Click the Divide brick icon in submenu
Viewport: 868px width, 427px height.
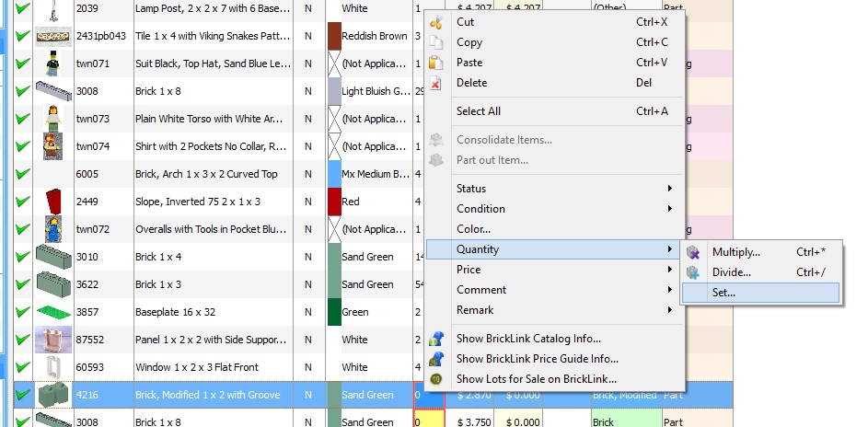(x=693, y=272)
